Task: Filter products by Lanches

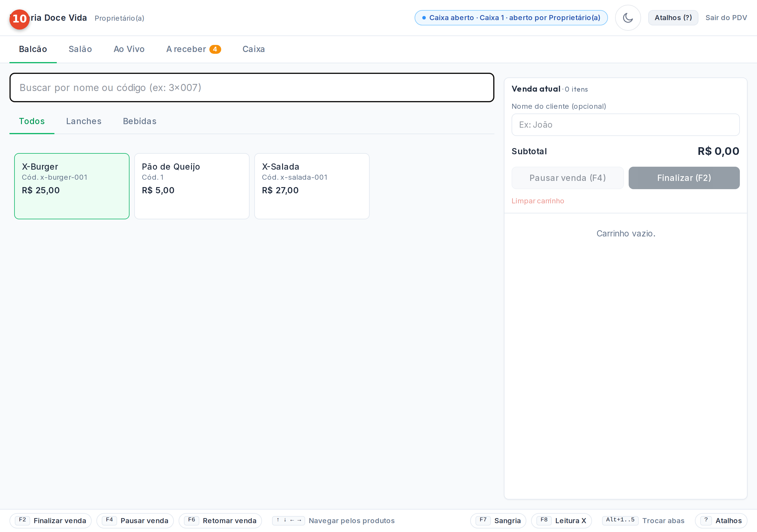Action: click(x=84, y=121)
